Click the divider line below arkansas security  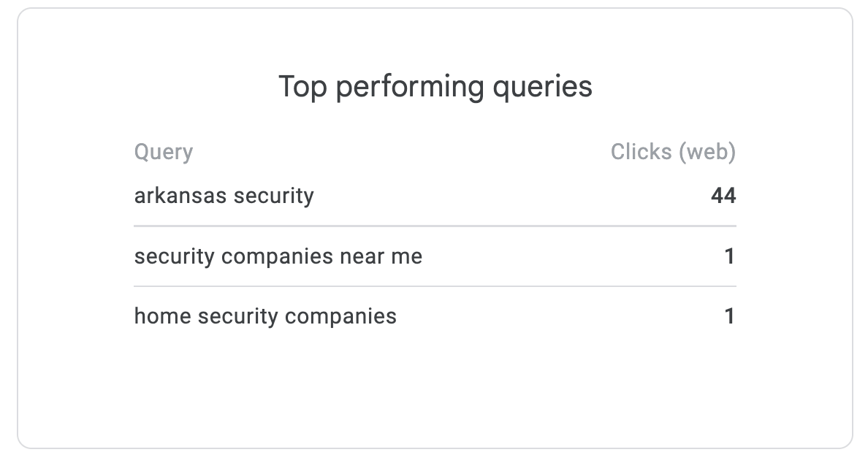[435, 226]
